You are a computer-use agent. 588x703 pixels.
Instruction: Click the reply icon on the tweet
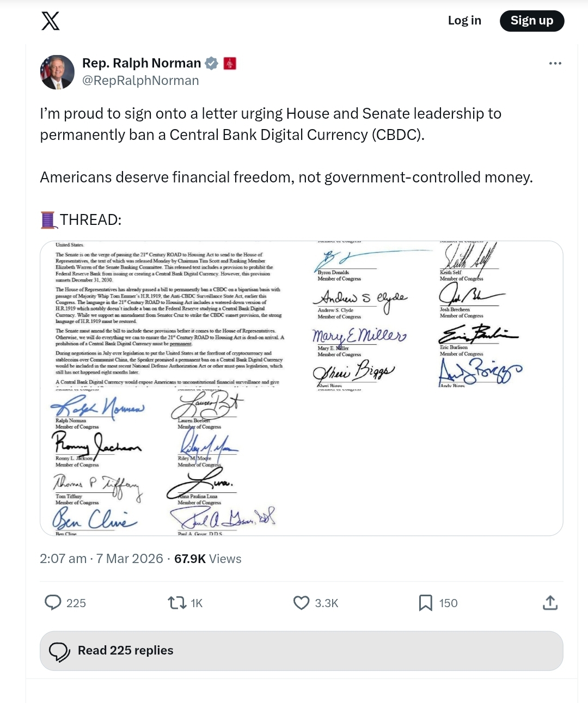(53, 603)
